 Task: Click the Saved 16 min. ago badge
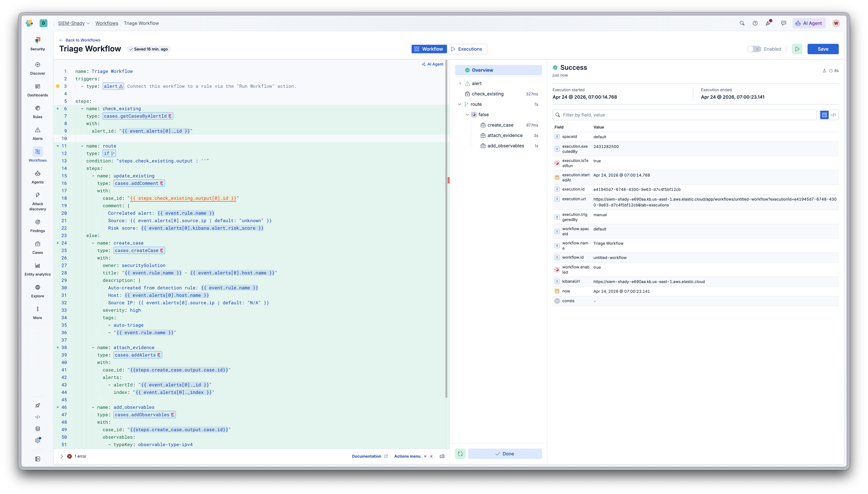click(149, 49)
